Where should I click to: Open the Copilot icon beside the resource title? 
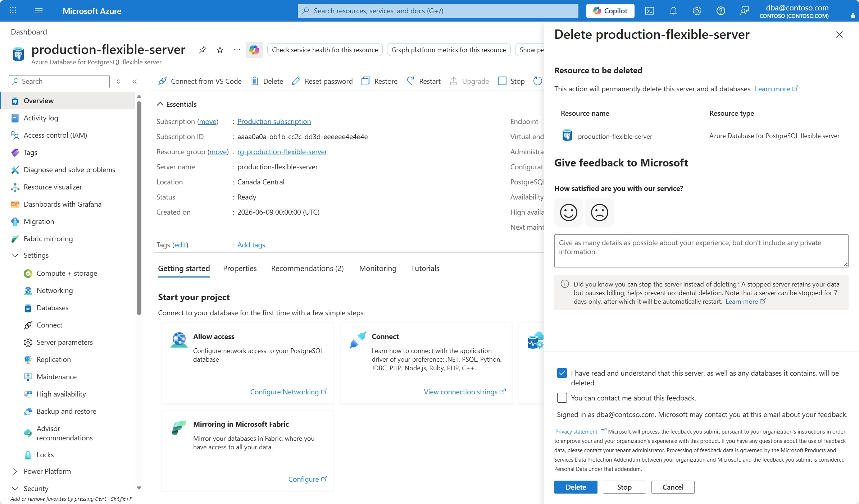click(x=254, y=50)
